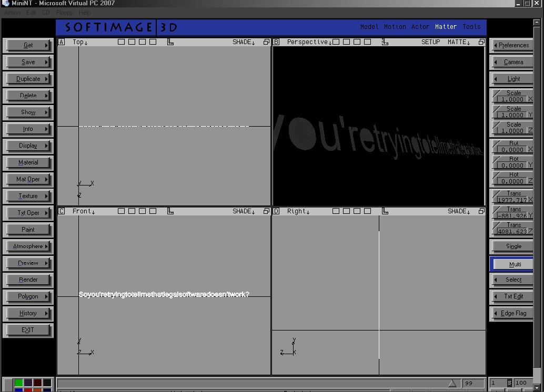Click the letter A viewport icon
The width and height of the screenshot is (544, 392).
(x=62, y=42)
